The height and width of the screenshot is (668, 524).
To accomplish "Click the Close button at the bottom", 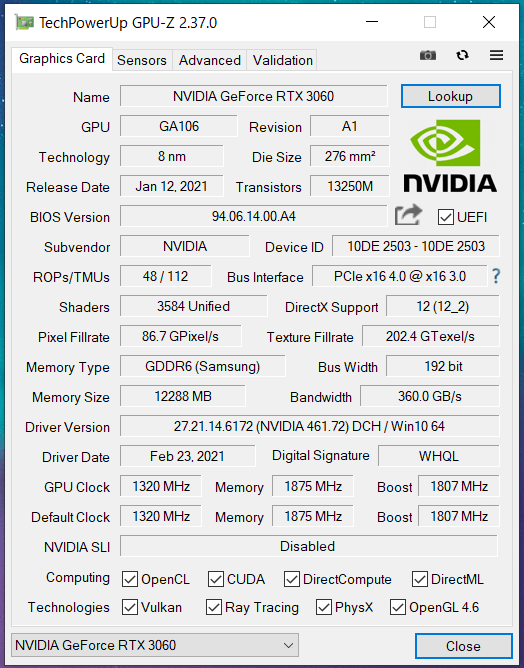I will [x=464, y=646].
